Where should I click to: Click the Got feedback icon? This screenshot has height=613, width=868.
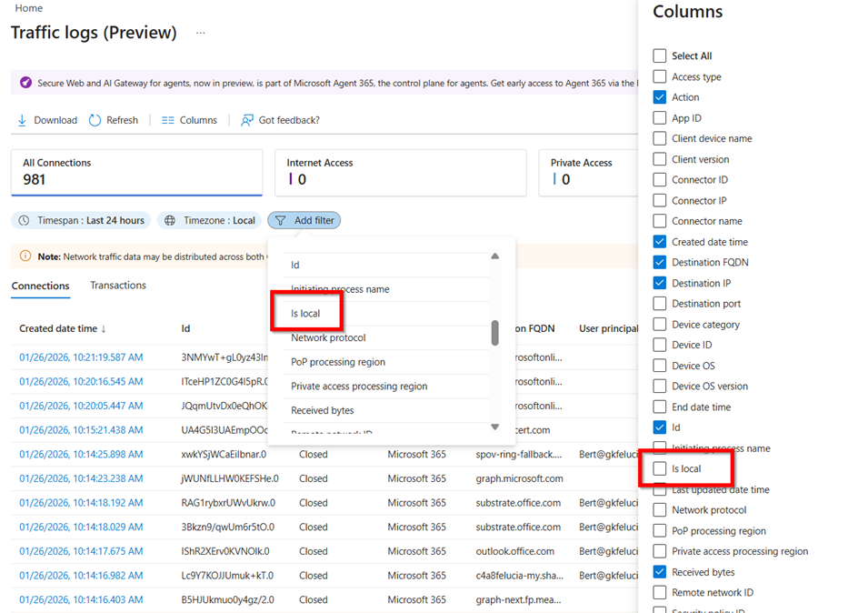[x=246, y=119]
